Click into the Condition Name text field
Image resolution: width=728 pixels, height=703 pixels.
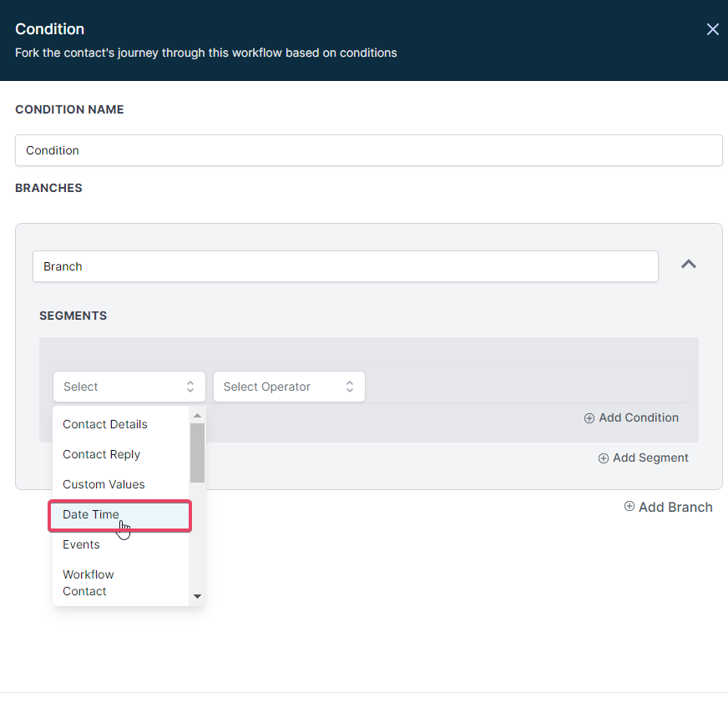click(368, 150)
